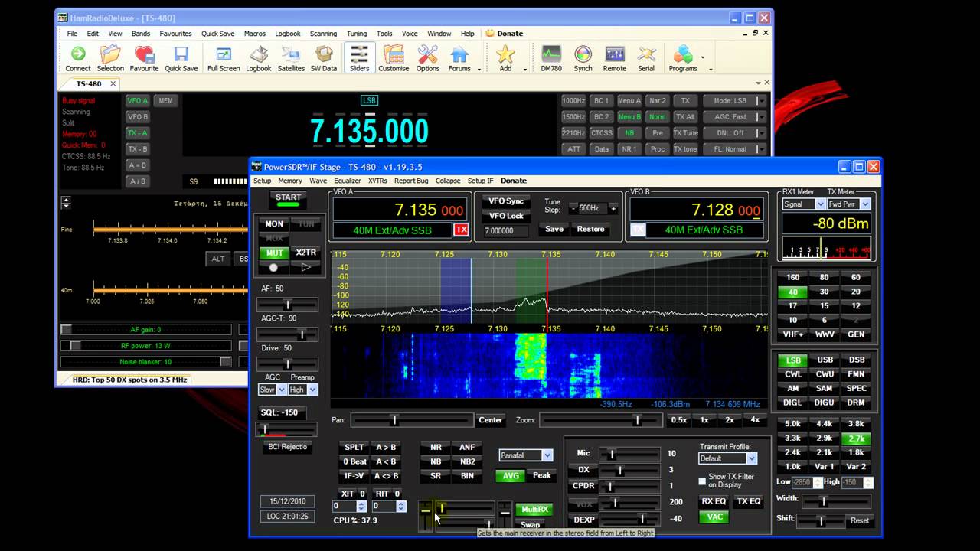Select the 2x zoom button

click(730, 420)
